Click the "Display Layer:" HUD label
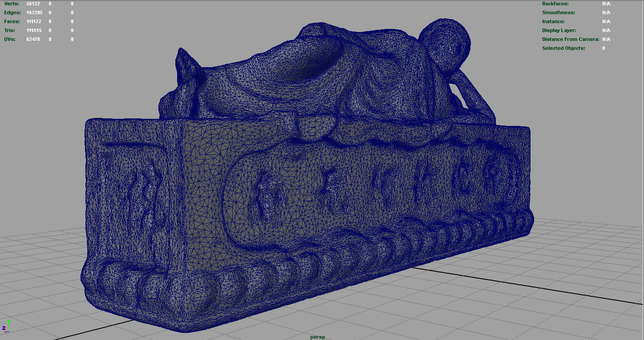Screen dimensions: 644x340 559,30
